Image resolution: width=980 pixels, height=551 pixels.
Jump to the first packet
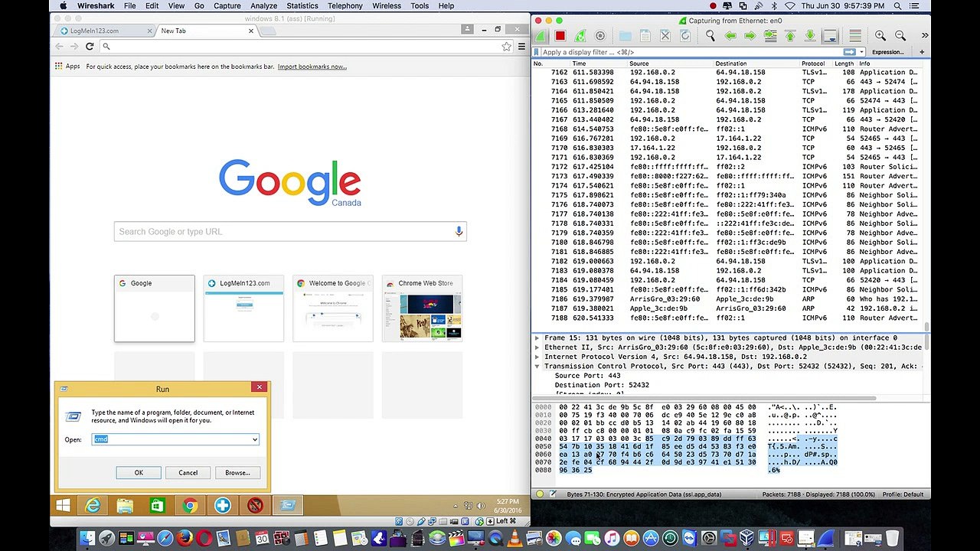click(790, 36)
